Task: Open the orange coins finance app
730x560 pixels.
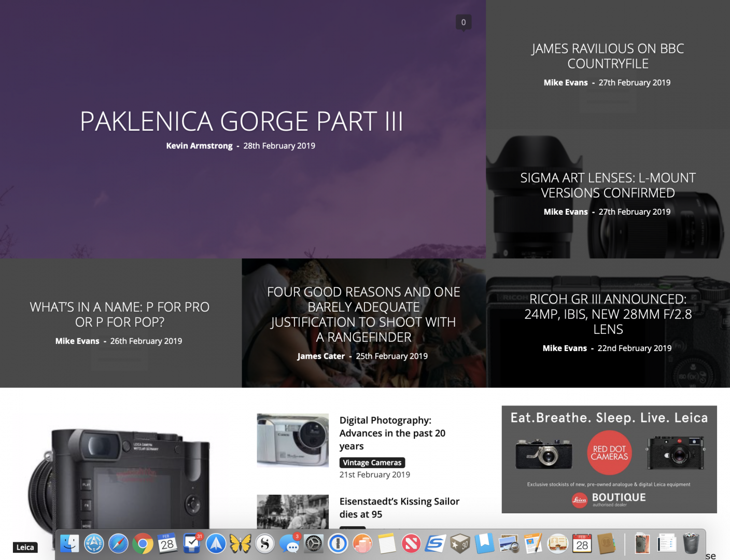Action: click(362, 543)
